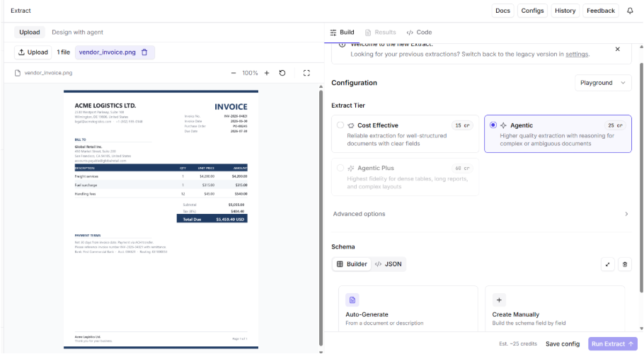Click the Est. ~25 credits text

pyautogui.click(x=518, y=344)
